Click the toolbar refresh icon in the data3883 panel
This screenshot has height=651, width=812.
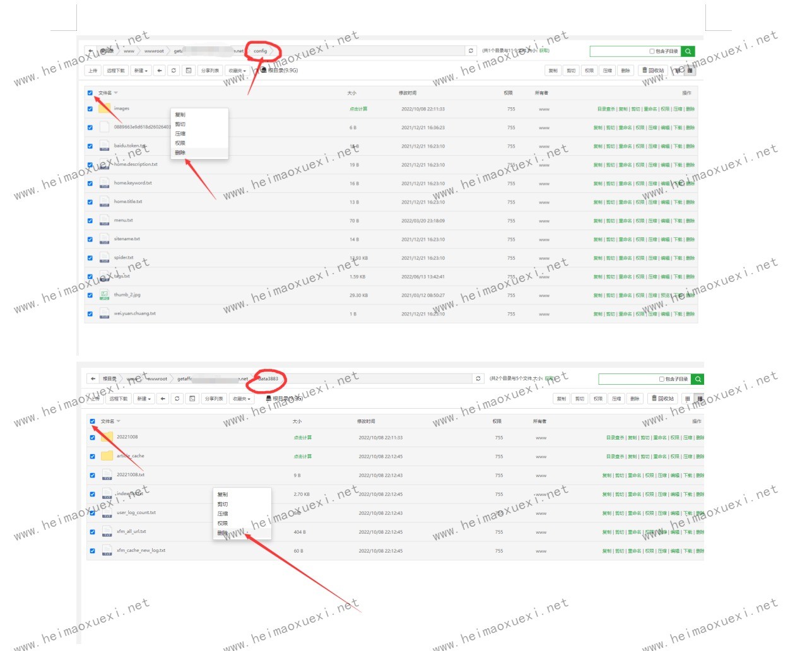pyautogui.click(x=177, y=399)
